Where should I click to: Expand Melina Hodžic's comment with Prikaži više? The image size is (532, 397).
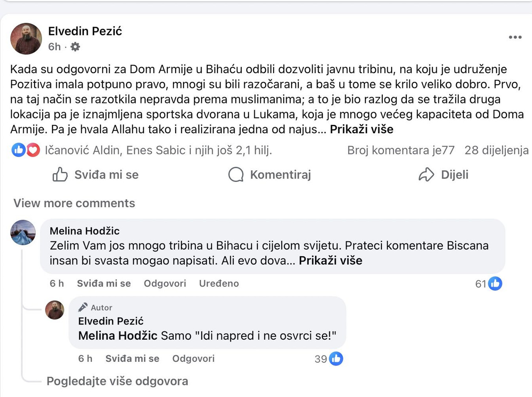tap(330, 260)
